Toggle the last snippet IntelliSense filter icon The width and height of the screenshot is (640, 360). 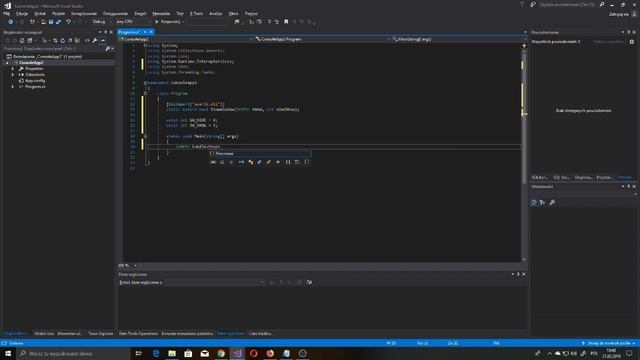[307, 162]
